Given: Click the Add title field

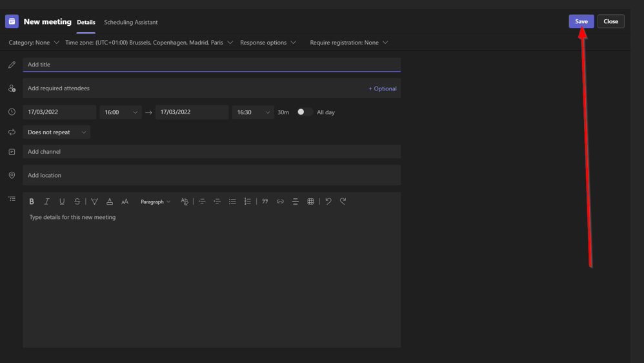Looking at the screenshot, I should 212,65.
